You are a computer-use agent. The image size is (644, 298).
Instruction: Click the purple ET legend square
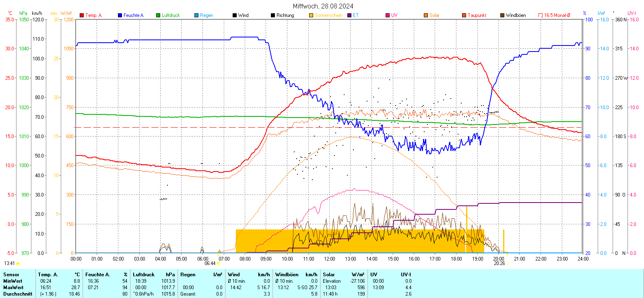coord(349,15)
